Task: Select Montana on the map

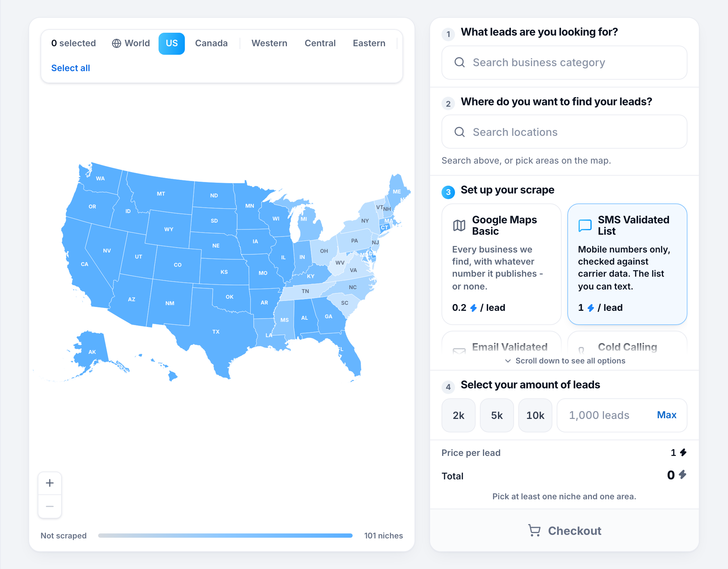Action: (x=161, y=194)
